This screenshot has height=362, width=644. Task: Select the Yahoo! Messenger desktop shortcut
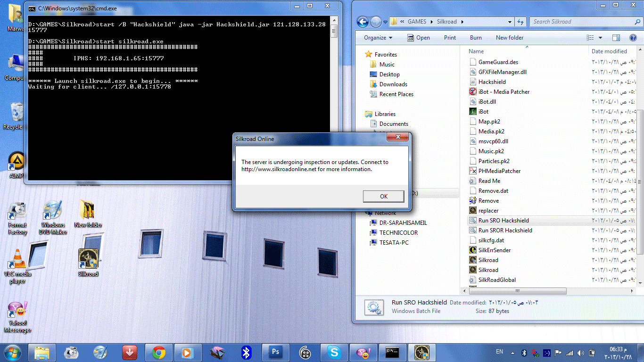17,317
